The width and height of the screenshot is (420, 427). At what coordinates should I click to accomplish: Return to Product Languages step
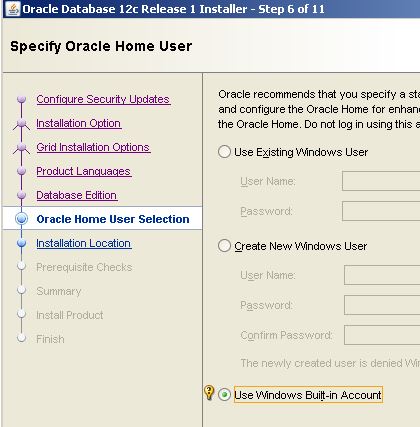pyautogui.click(x=84, y=171)
